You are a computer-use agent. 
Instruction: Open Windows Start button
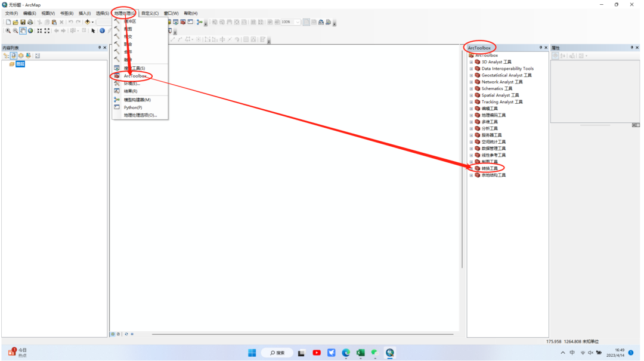coord(252,353)
